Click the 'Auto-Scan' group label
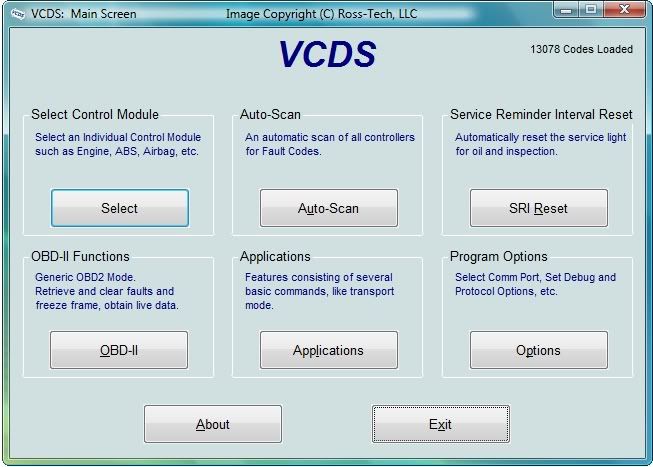Screen dimensions: 653x467 [270, 114]
